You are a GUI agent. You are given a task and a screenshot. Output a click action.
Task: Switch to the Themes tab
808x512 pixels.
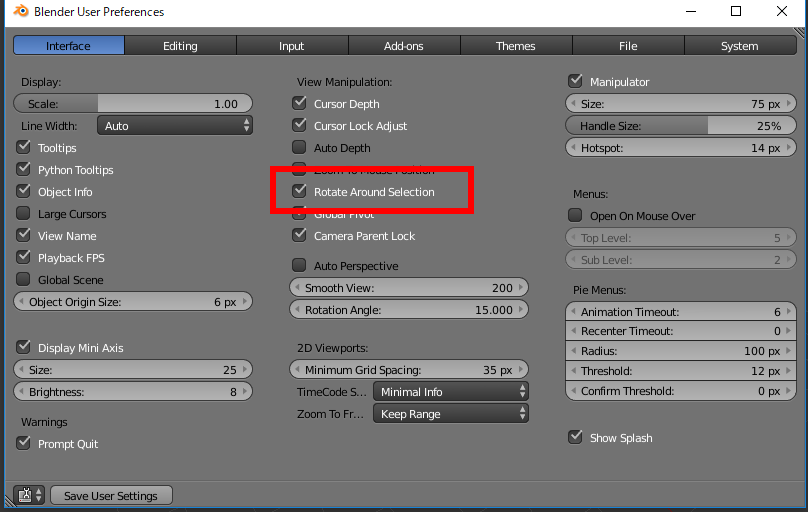pos(516,46)
